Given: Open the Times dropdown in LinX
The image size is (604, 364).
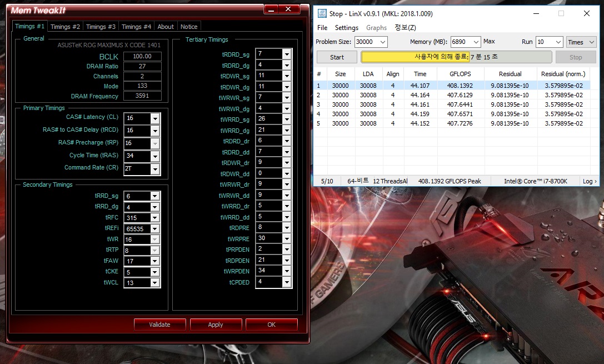Looking at the screenshot, I should click(581, 42).
